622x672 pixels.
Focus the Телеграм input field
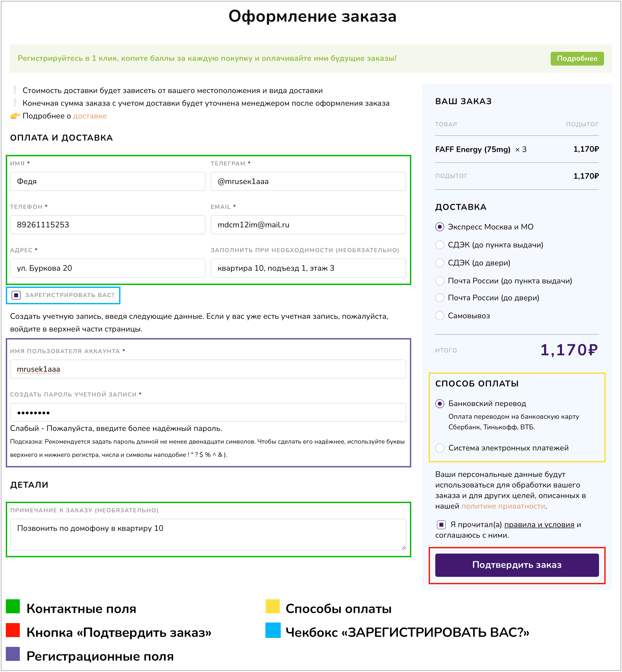[308, 182]
